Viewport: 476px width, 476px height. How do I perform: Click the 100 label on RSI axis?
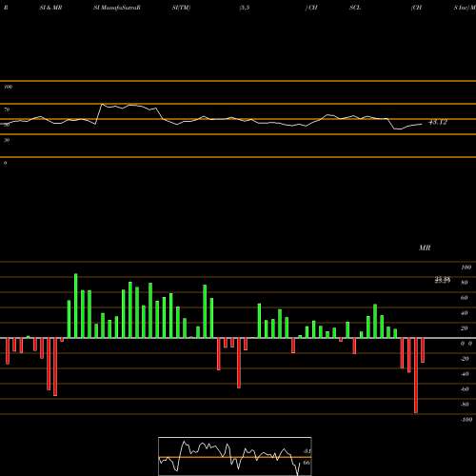click(x=9, y=87)
